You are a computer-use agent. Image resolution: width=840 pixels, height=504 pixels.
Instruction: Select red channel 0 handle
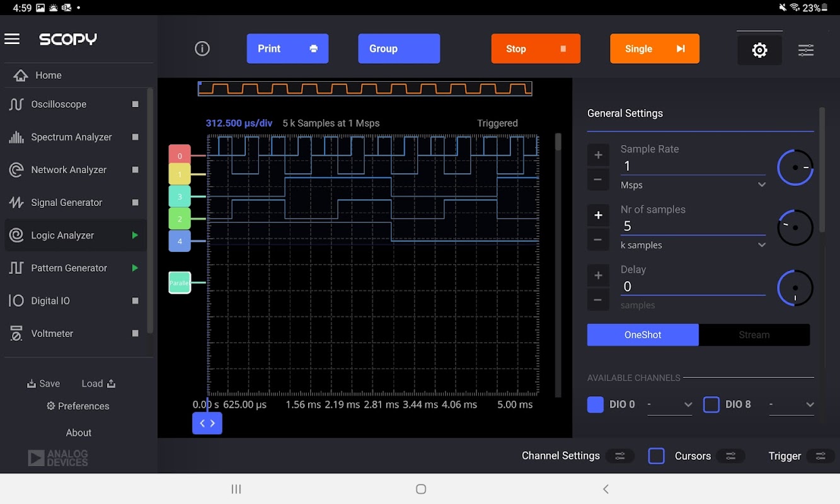click(x=180, y=156)
